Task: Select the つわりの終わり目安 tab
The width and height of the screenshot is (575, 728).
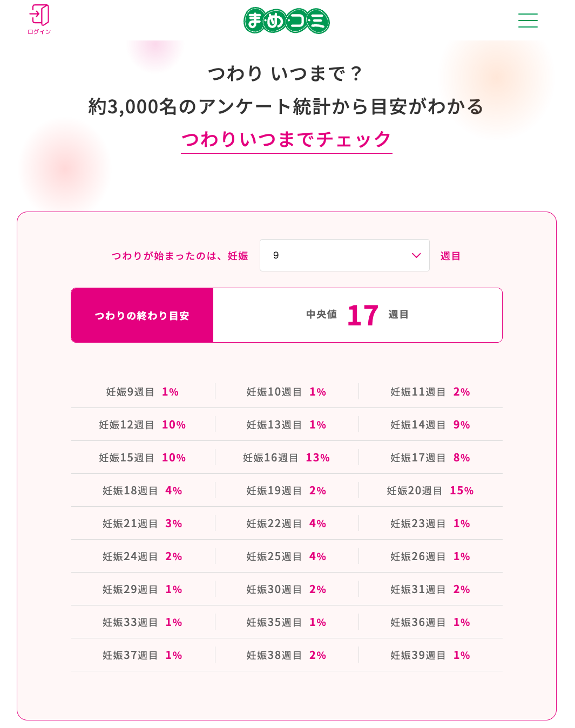Action: click(x=141, y=315)
